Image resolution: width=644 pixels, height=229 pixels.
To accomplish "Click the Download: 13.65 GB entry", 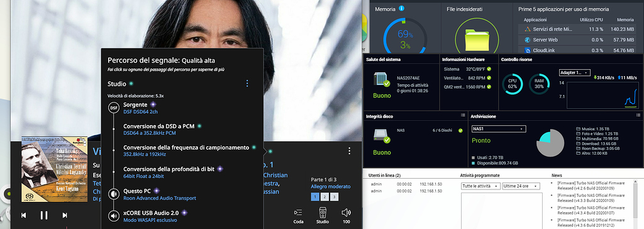I will (596, 143).
